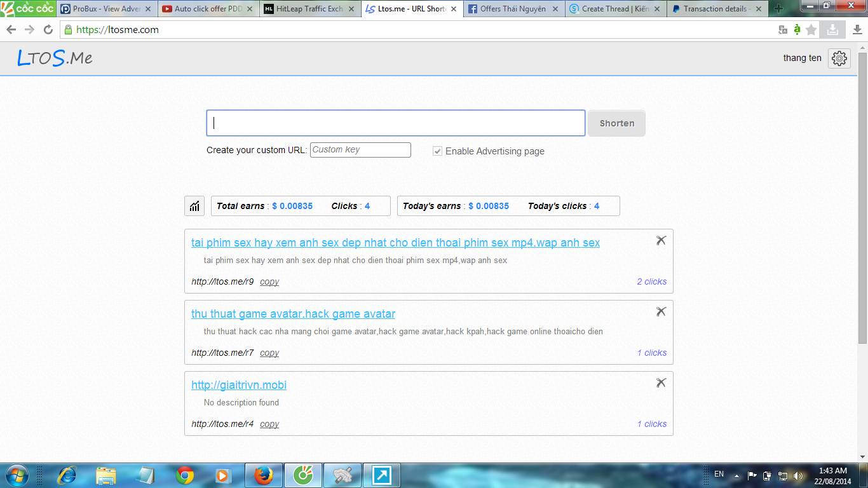This screenshot has width=868, height=488.
Task: Launch Internet Explorer from the taskbar
Action: tap(66, 475)
